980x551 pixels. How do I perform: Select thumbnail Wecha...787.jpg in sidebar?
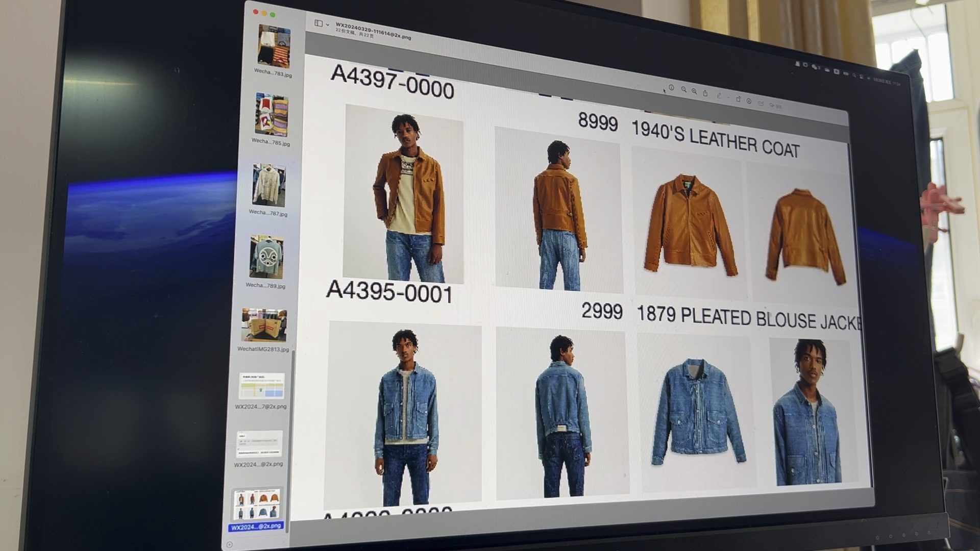point(269,185)
